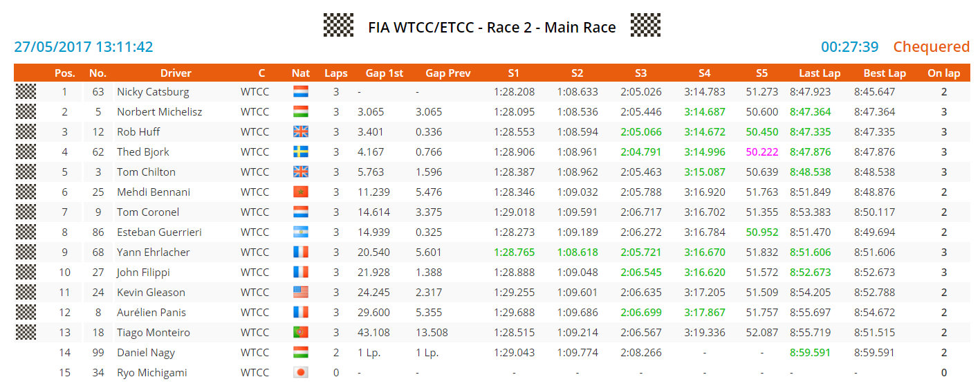This screenshot has width=980, height=386.
Task: Click the Argentine flag for Esteban Guerrieri
Action: (301, 232)
